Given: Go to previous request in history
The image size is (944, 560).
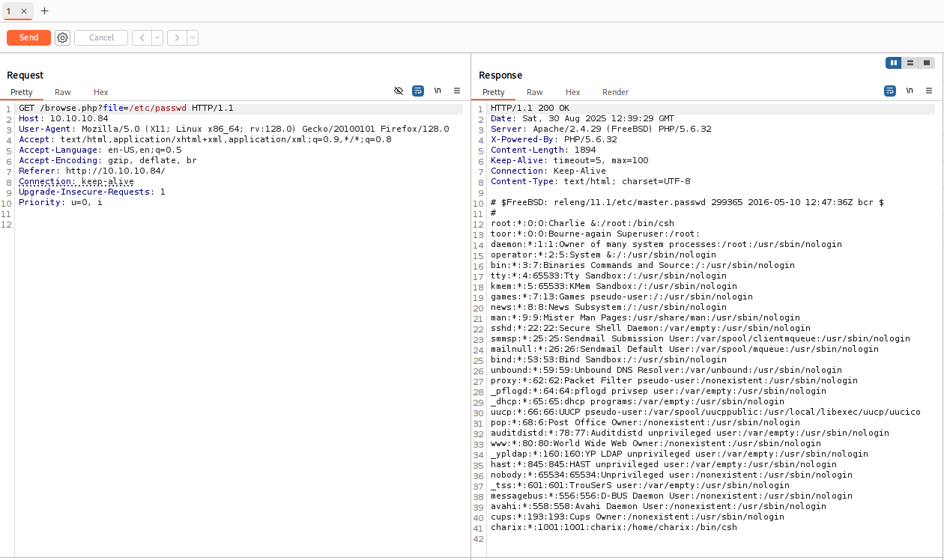Looking at the screenshot, I should click(x=142, y=37).
